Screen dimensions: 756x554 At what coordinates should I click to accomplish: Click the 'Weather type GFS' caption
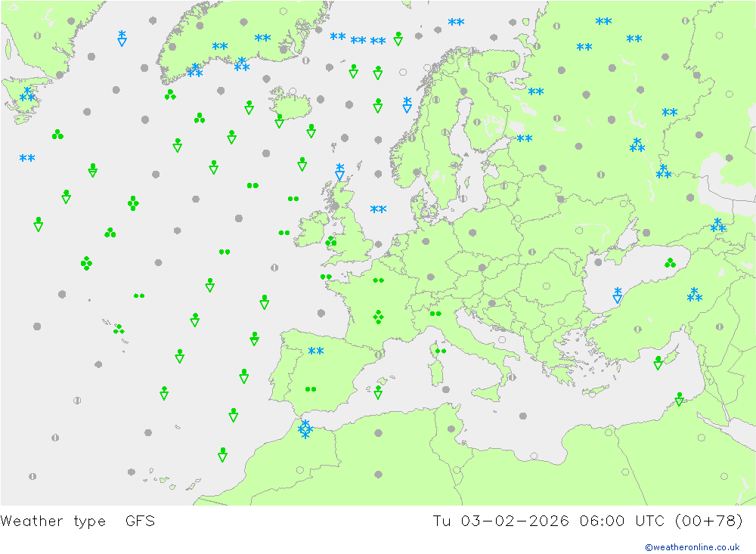tap(78, 522)
